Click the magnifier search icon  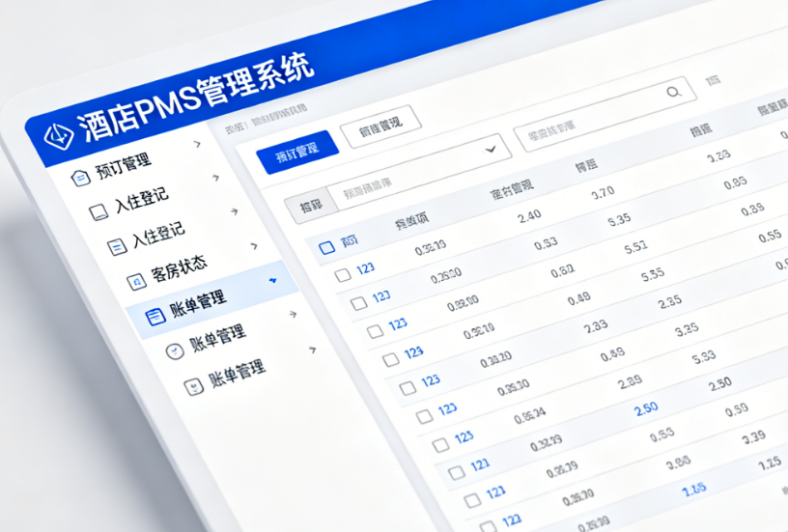[674, 92]
